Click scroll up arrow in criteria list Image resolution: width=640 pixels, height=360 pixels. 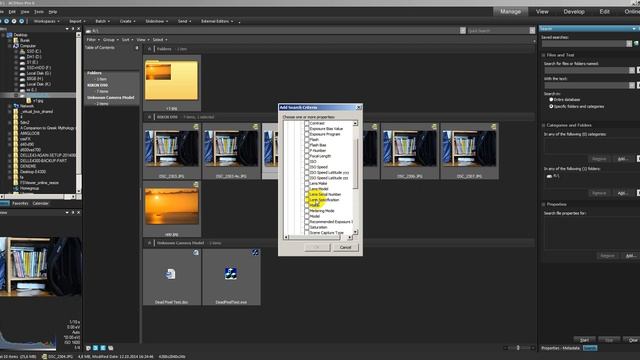(355, 123)
